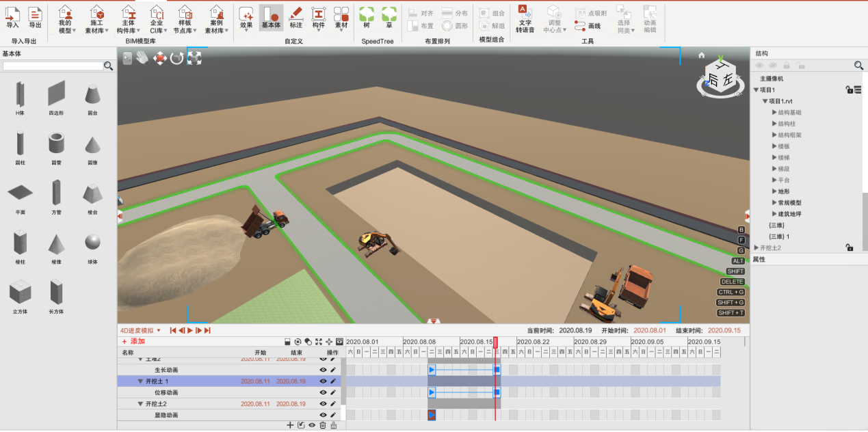Viewport: 868px width, 432px height.
Task: Toggle visibility of 开挖土 1
Action: coord(321,381)
